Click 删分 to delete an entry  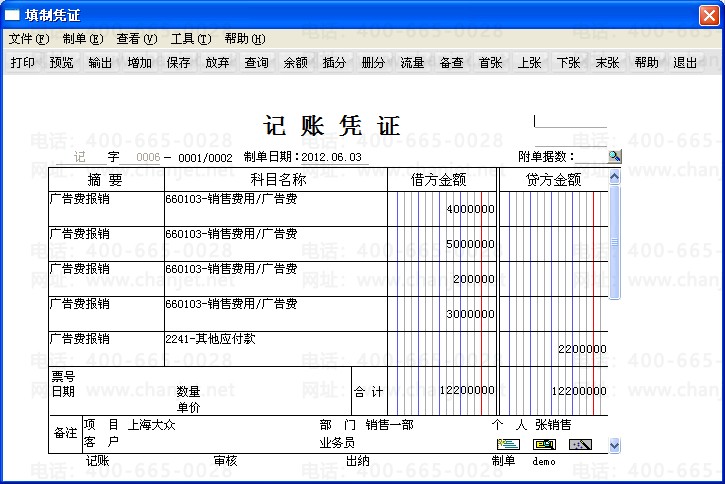[x=373, y=62]
